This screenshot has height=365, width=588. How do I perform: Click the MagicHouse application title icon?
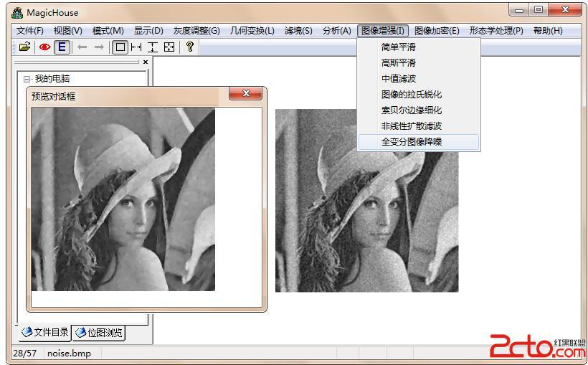17,13
